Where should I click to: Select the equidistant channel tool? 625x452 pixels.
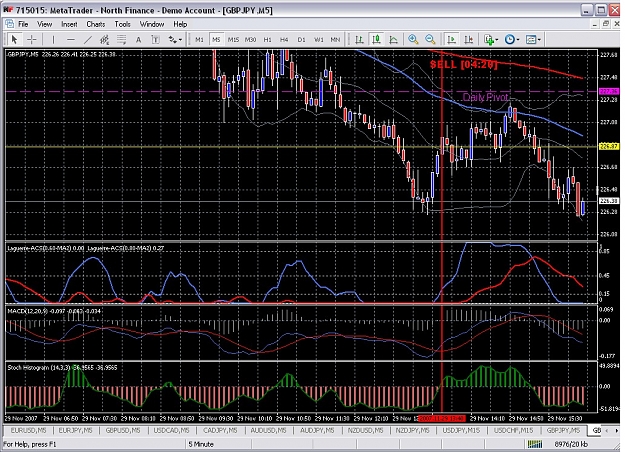104,39
